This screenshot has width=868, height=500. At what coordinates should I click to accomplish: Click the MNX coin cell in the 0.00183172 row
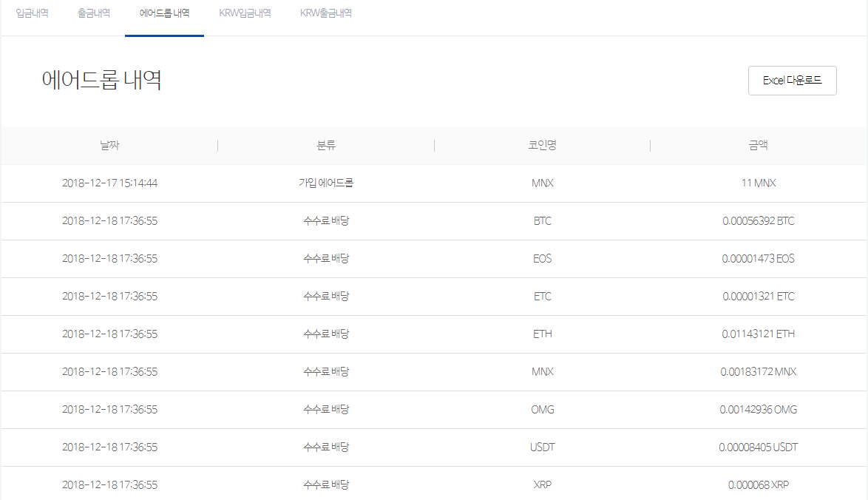pos(542,371)
